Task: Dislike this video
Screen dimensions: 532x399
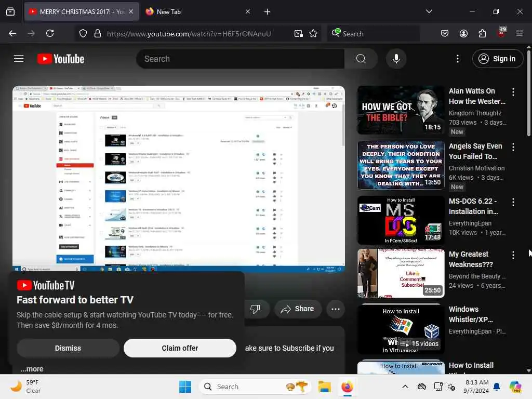Action: tap(255, 309)
